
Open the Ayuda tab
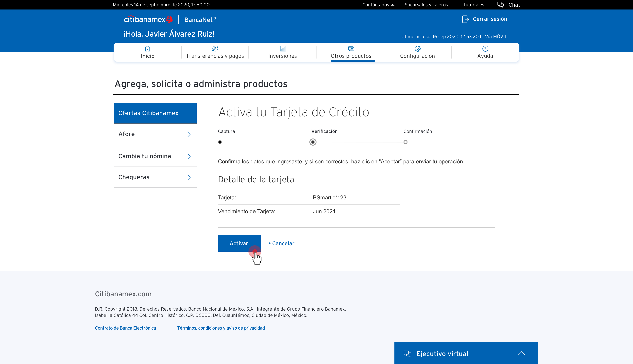point(485,52)
